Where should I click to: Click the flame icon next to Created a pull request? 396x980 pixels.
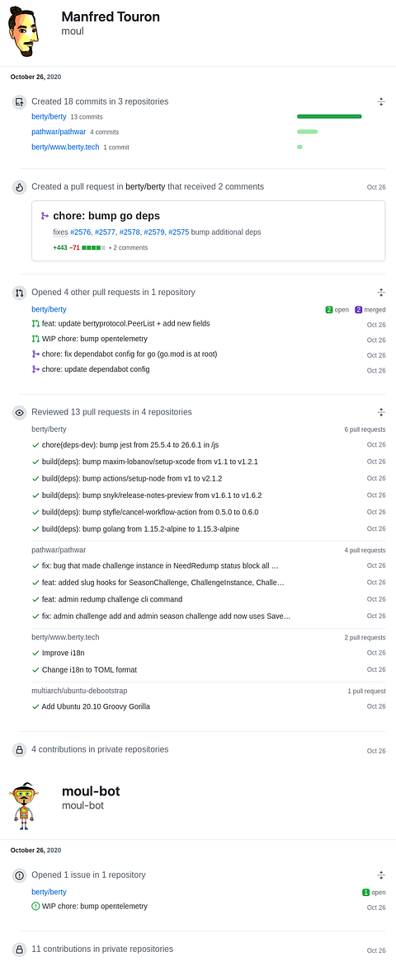tap(20, 186)
